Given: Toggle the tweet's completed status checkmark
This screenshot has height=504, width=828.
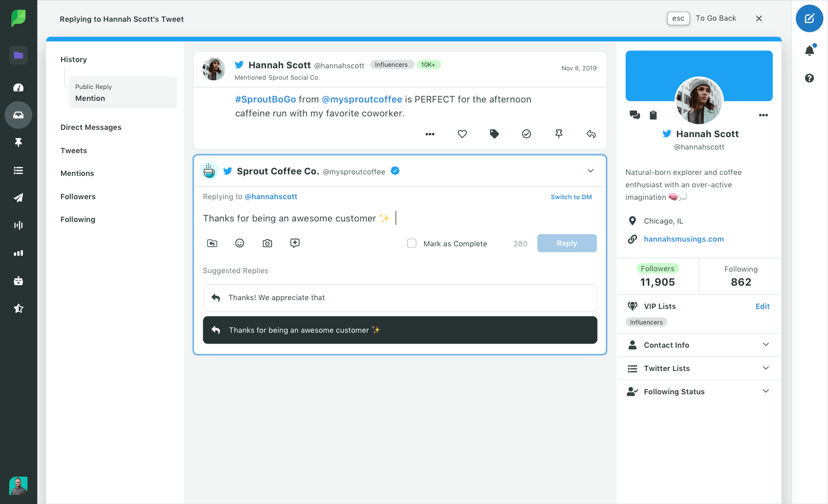Looking at the screenshot, I should (x=526, y=134).
